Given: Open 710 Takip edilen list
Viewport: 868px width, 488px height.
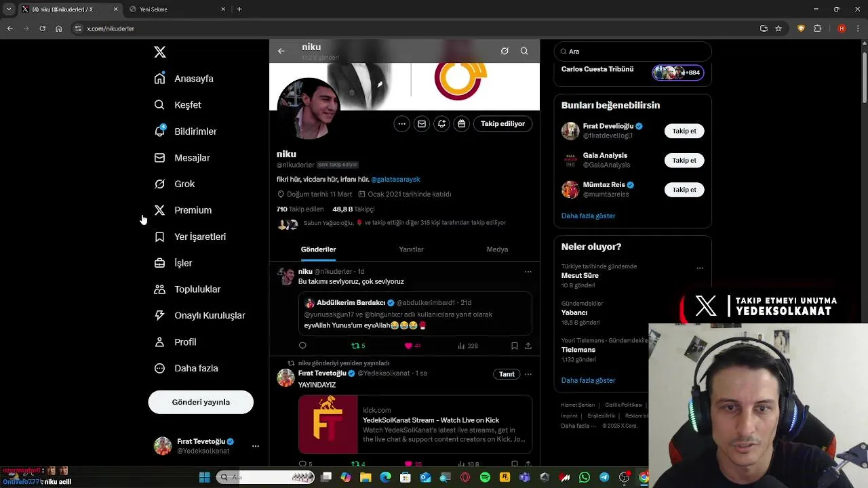Looking at the screenshot, I should (300, 209).
